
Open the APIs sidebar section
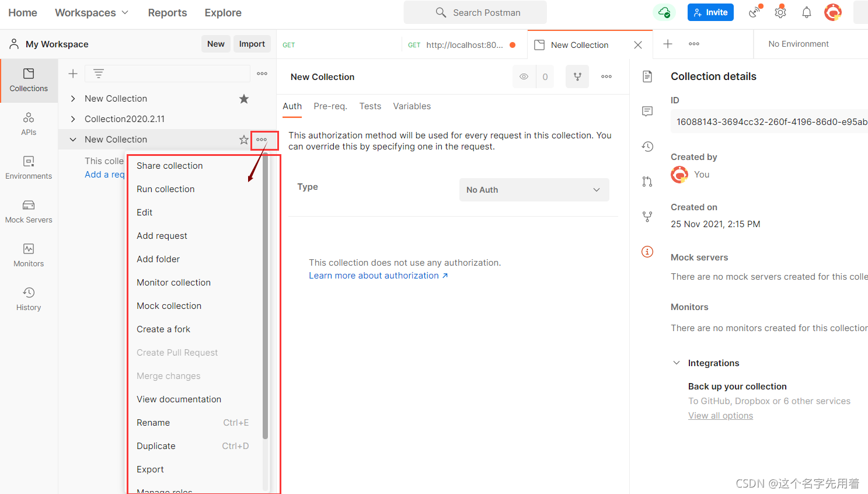pos(29,124)
